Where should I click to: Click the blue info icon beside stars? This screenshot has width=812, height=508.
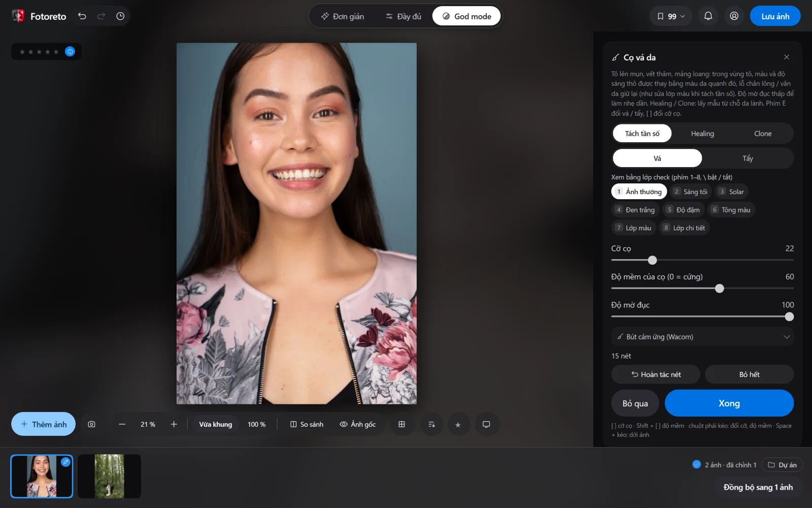(x=70, y=51)
